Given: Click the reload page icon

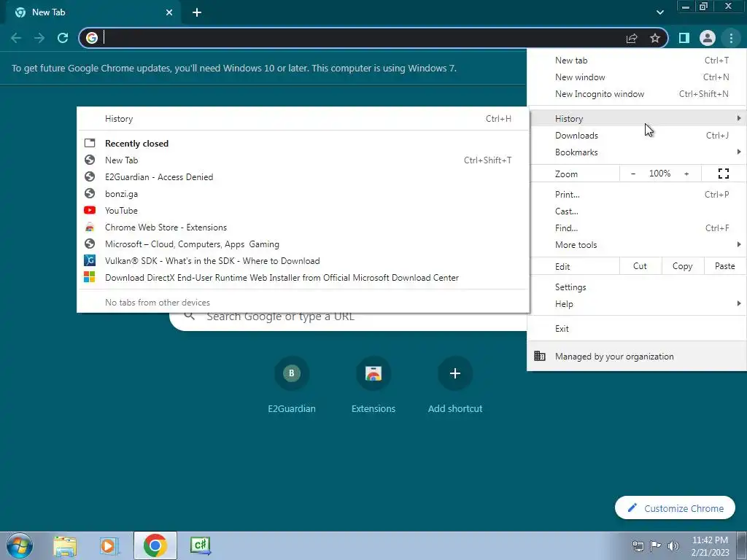Looking at the screenshot, I should pyautogui.click(x=63, y=38).
